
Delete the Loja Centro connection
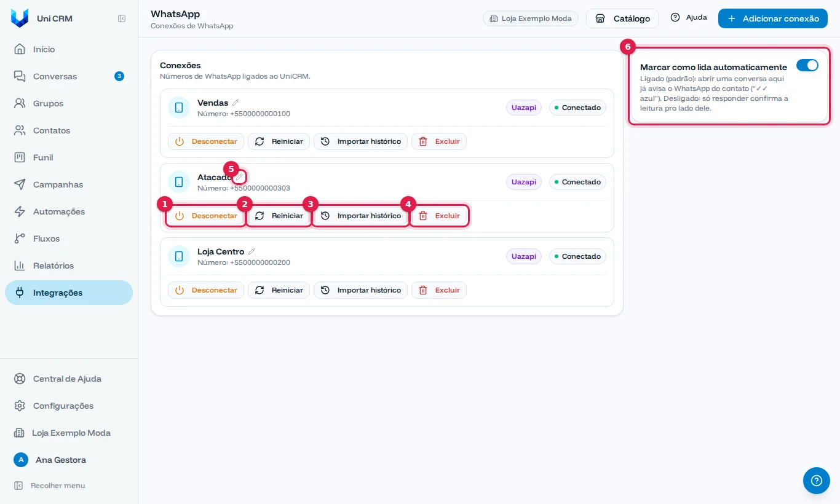click(x=439, y=290)
